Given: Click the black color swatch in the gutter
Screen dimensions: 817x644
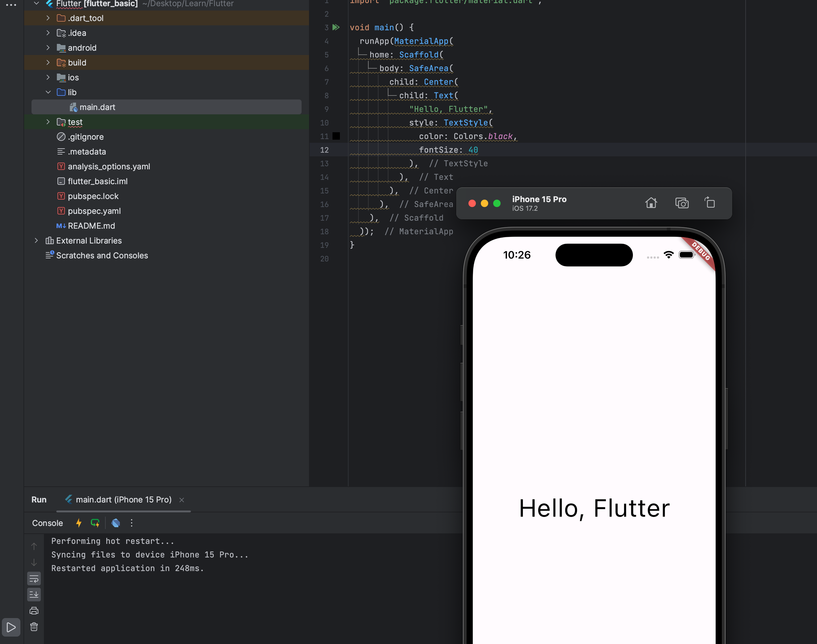Looking at the screenshot, I should [x=336, y=137].
